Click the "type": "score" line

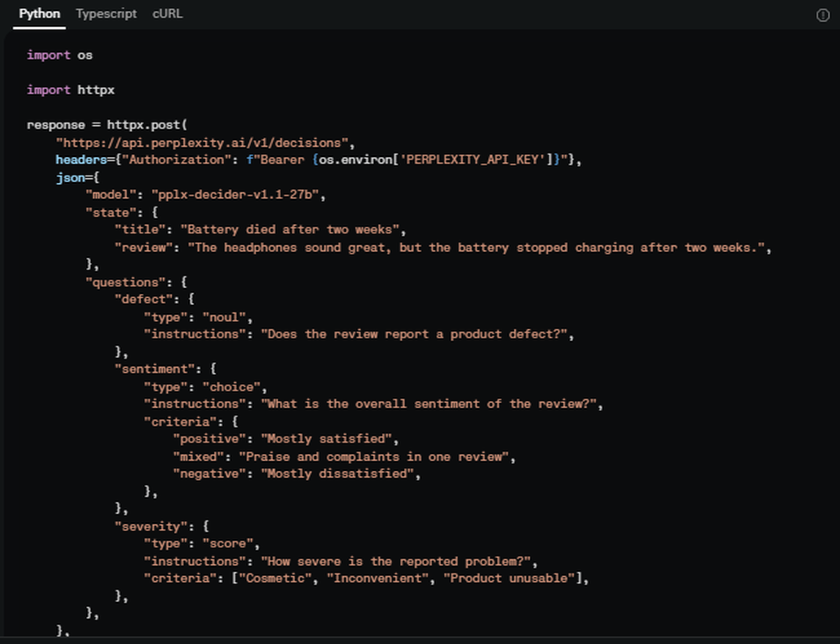(202, 544)
